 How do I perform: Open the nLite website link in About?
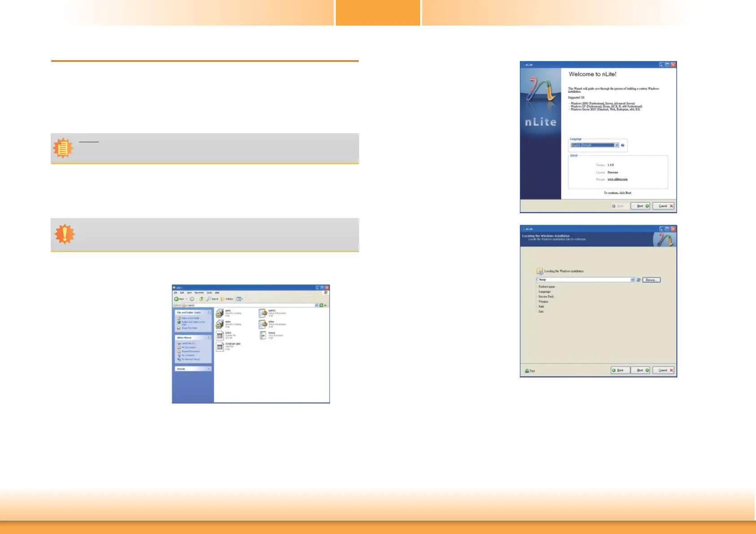tap(618, 179)
